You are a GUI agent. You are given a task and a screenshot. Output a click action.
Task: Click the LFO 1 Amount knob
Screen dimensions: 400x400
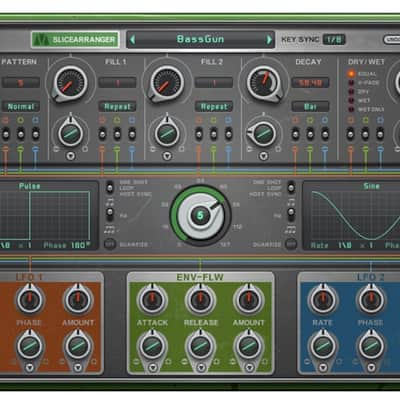[x=78, y=299]
